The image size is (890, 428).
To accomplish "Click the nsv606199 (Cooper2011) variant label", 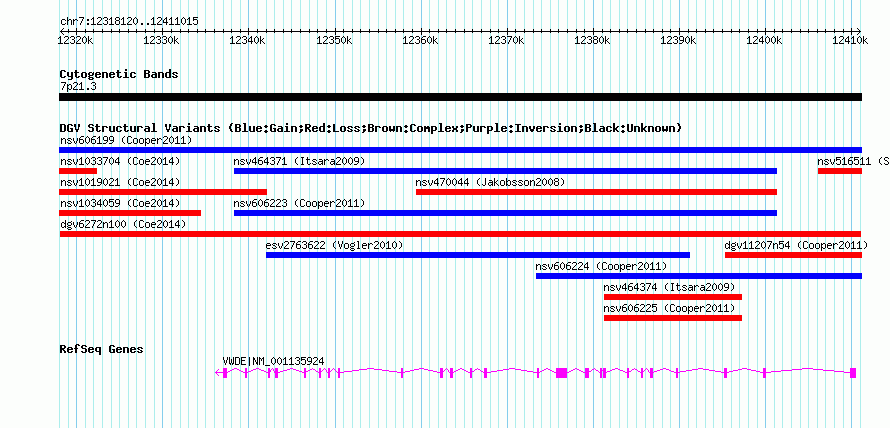I will coord(126,140).
